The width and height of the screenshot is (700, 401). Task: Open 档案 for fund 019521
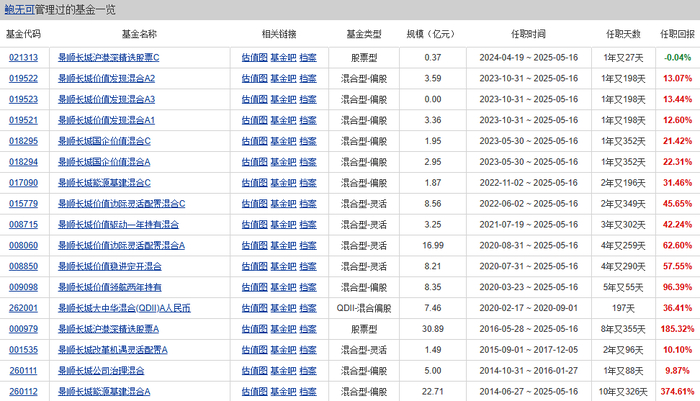point(308,120)
